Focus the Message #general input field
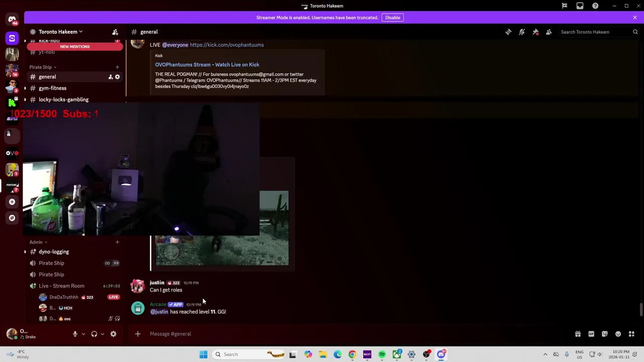 [352, 334]
